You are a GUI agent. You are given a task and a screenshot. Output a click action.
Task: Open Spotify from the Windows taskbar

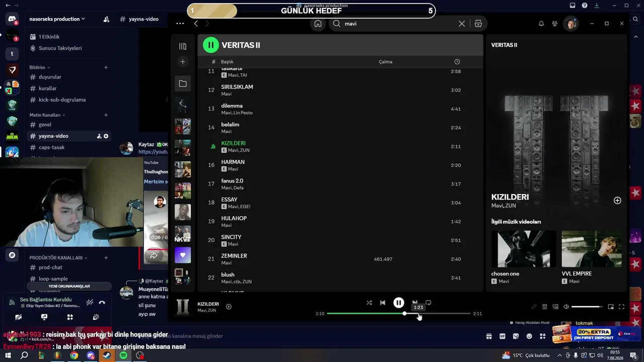(123, 355)
